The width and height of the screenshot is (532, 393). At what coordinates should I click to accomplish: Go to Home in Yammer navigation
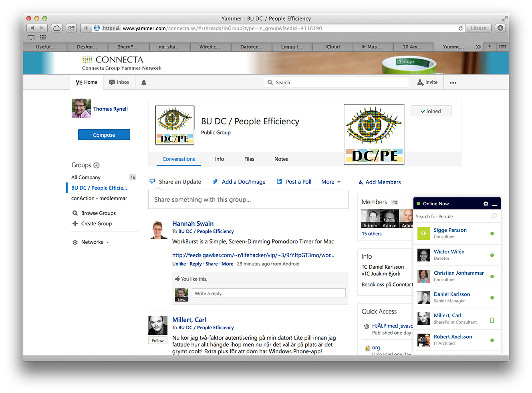coord(87,82)
